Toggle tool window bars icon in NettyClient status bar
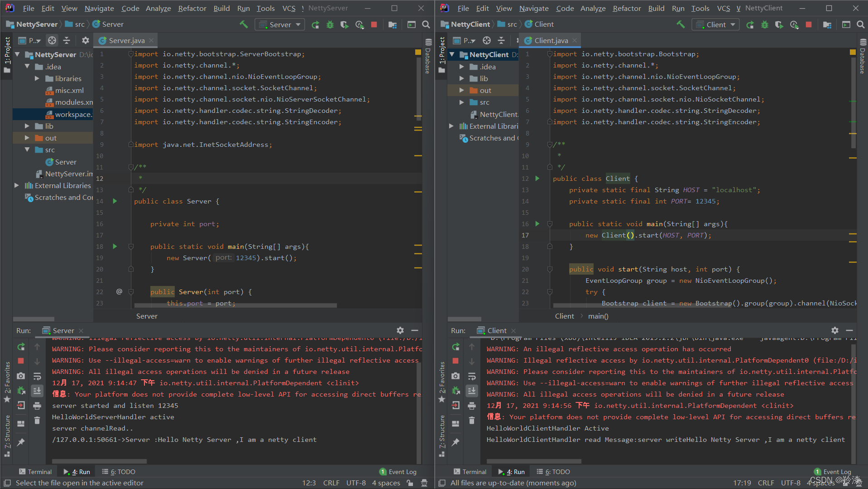Screen dimensions: 868x489 [442, 483]
